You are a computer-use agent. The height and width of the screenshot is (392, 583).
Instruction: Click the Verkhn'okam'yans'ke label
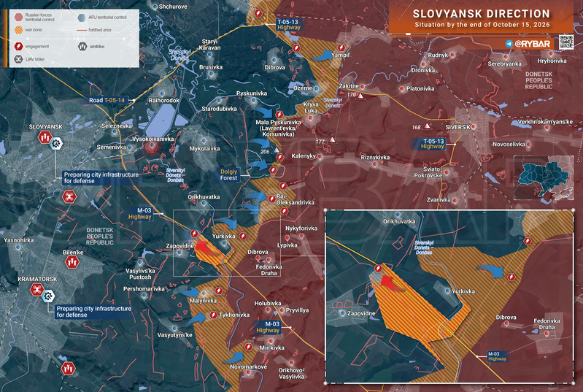pyautogui.click(x=545, y=122)
